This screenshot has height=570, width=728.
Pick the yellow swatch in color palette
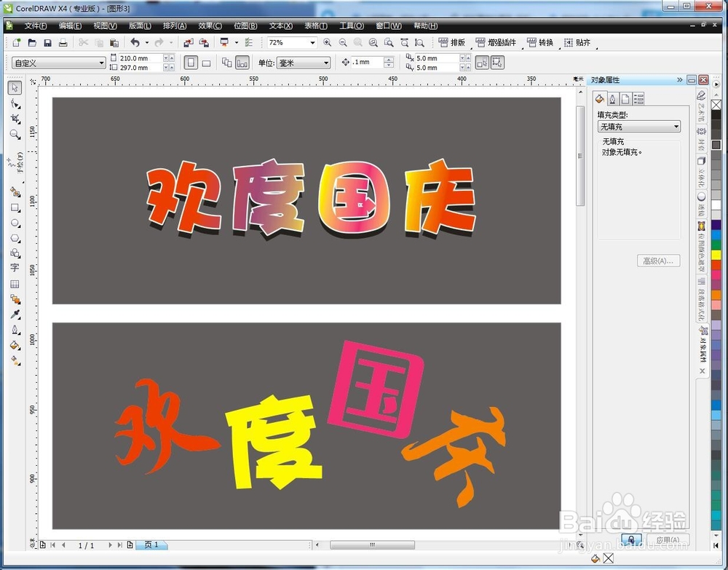point(716,255)
